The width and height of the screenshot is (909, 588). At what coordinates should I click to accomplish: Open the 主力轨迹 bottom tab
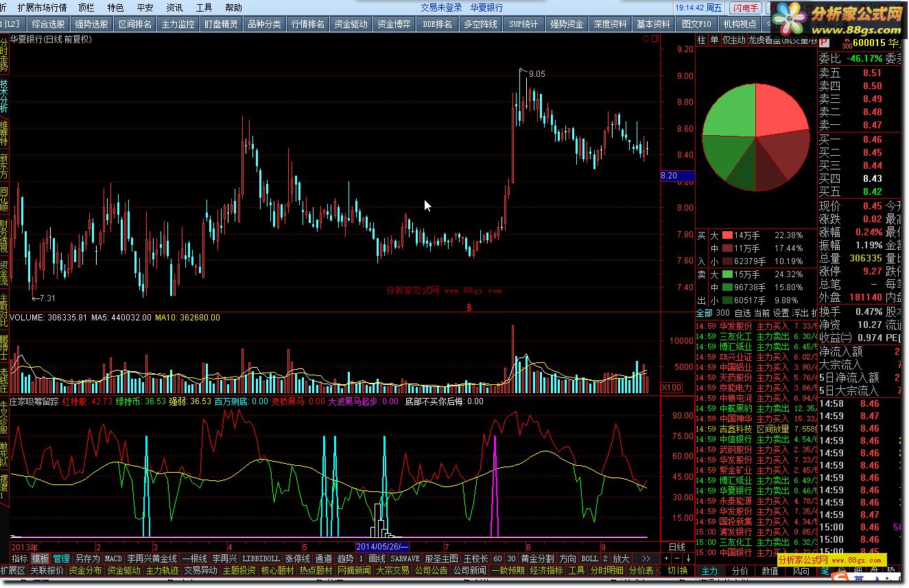pos(162,570)
